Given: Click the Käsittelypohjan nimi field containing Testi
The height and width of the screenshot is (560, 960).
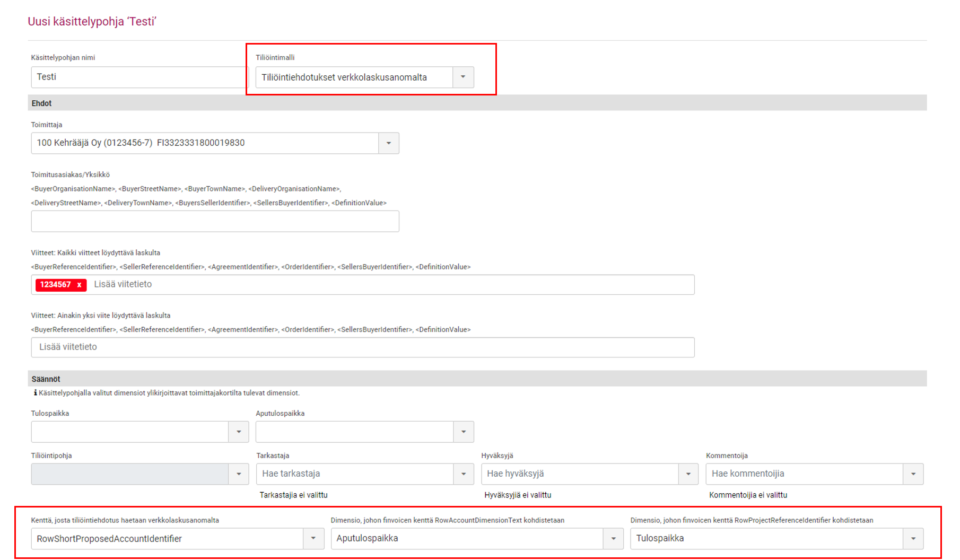Looking at the screenshot, I should coord(138,77).
